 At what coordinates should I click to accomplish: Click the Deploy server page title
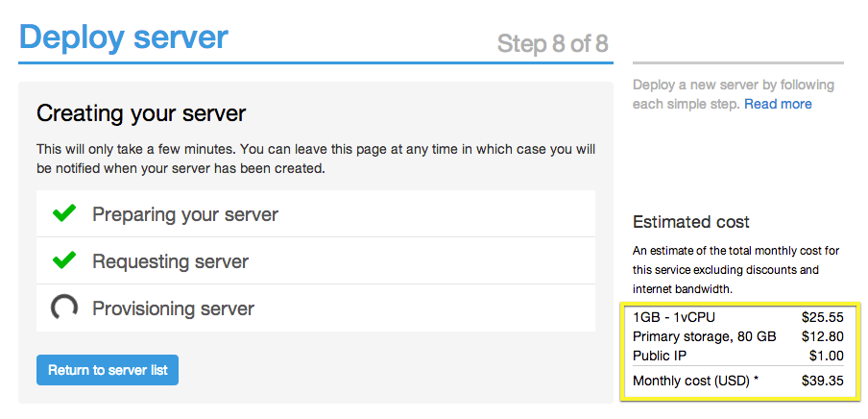point(124,37)
